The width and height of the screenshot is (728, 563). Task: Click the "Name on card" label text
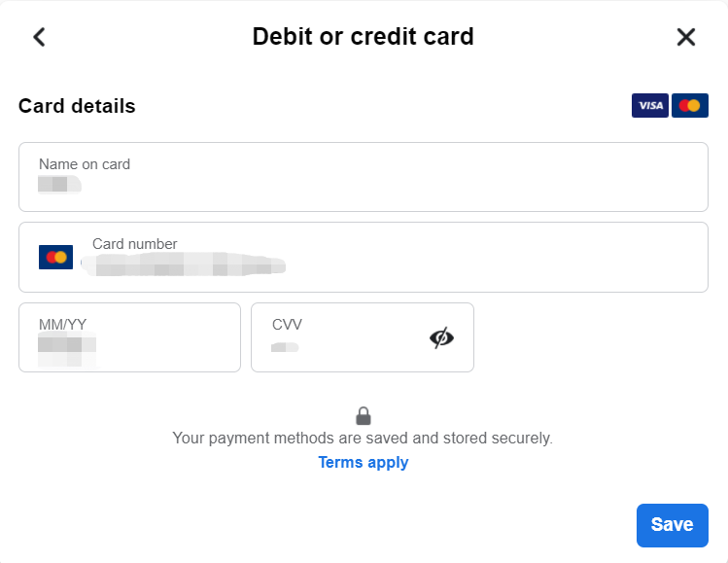click(85, 164)
